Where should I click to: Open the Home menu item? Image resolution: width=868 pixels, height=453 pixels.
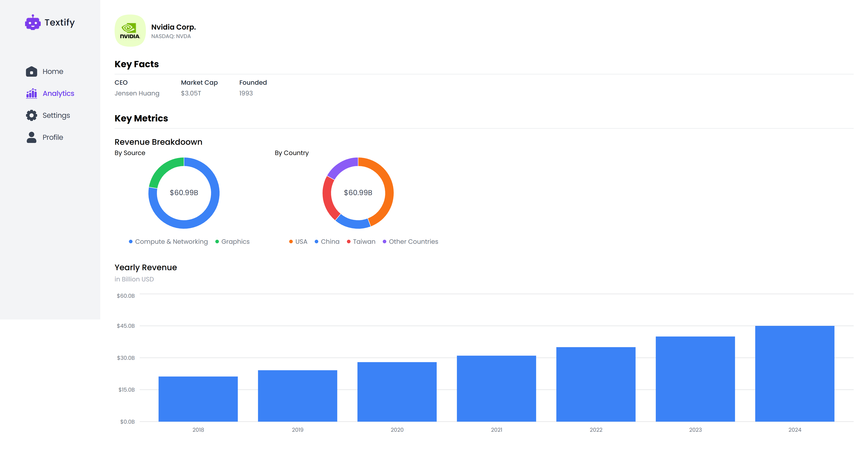coord(53,71)
